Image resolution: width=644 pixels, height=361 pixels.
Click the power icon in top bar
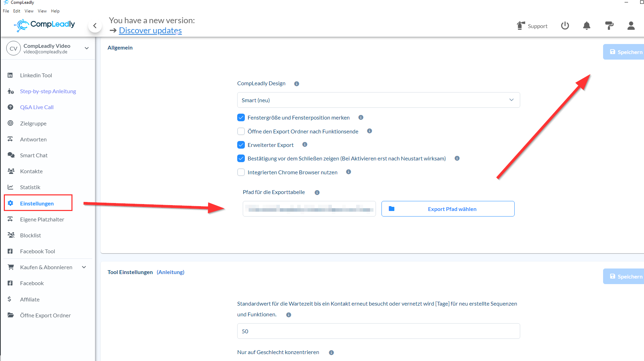(x=565, y=26)
